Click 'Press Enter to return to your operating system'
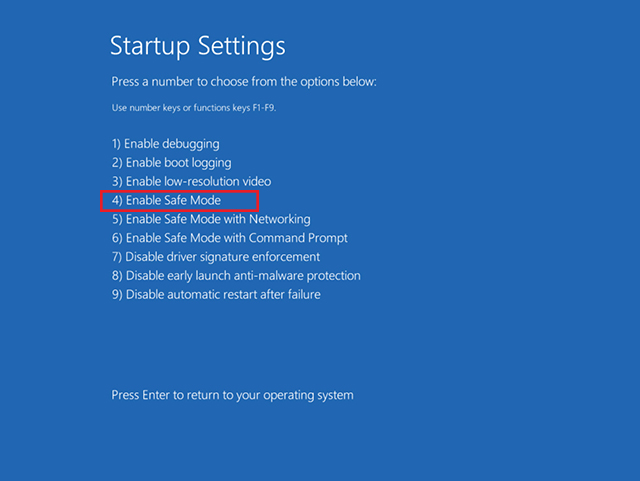This screenshot has height=481, width=640. click(232, 396)
